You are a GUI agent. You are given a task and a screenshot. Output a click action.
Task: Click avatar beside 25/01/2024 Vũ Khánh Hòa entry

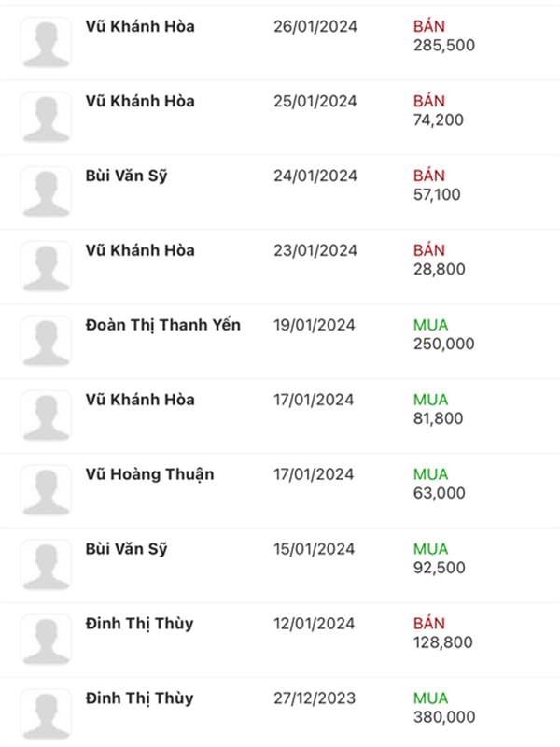coord(46,118)
